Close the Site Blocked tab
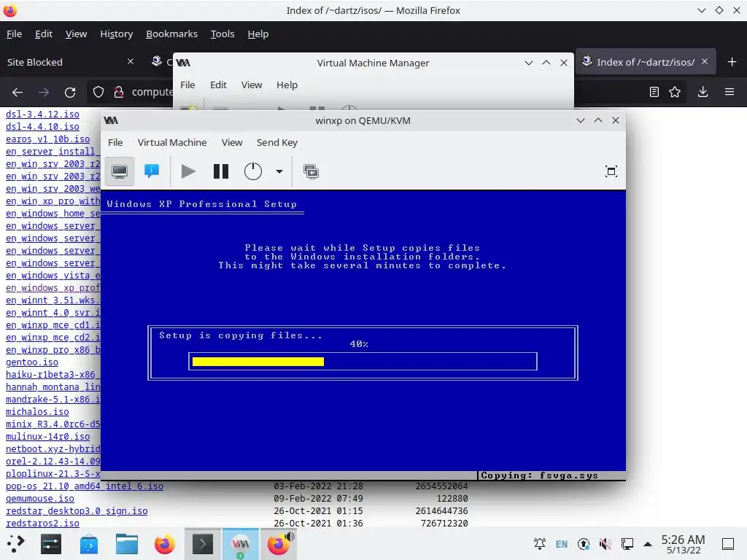This screenshot has width=747, height=560. [131, 61]
